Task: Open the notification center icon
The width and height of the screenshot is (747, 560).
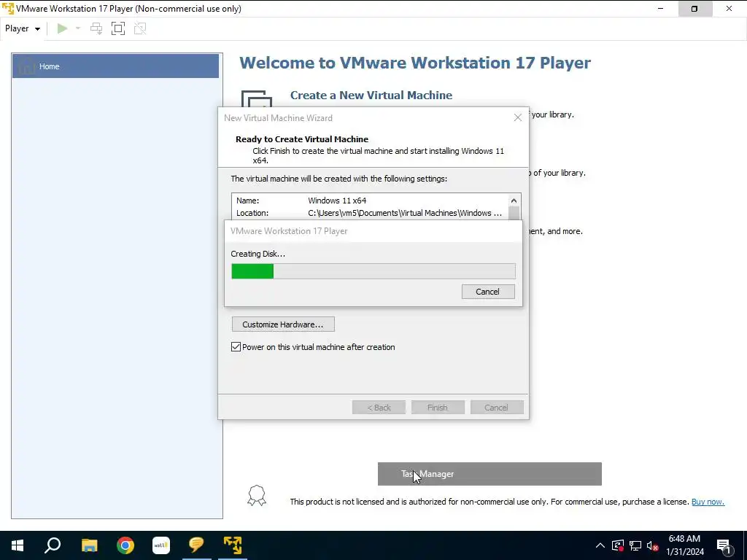Action: (x=724, y=545)
